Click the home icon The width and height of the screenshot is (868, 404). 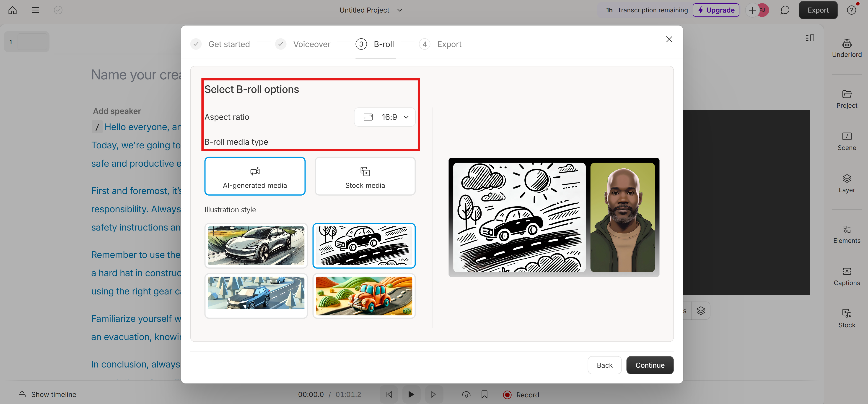tap(13, 10)
